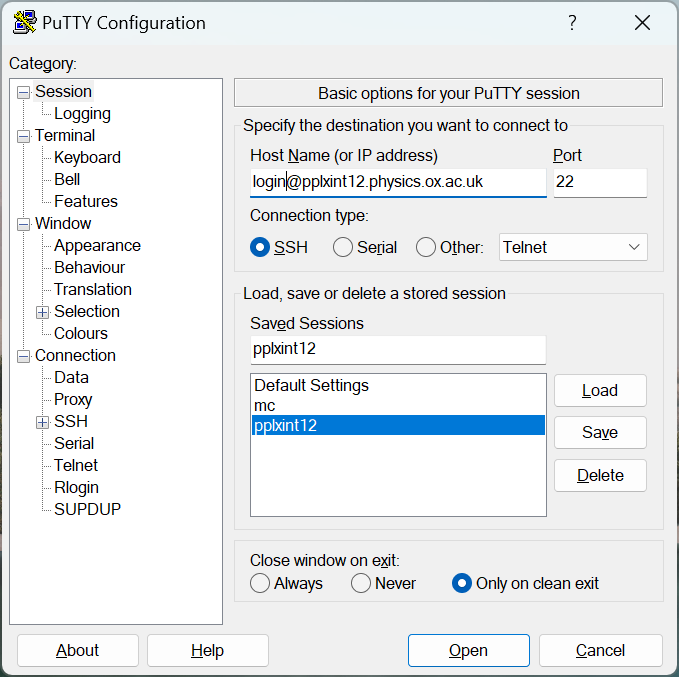Collapse the Window tree node
This screenshot has height=677, width=679.
(23, 224)
